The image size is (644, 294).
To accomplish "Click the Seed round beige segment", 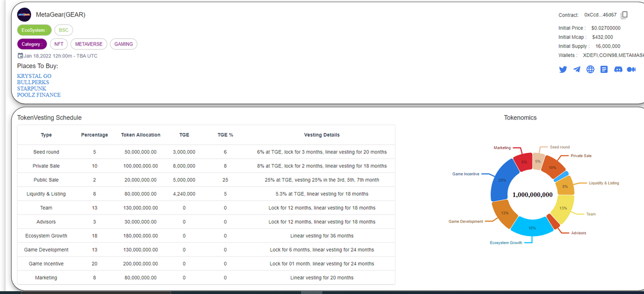I will click(538, 161).
